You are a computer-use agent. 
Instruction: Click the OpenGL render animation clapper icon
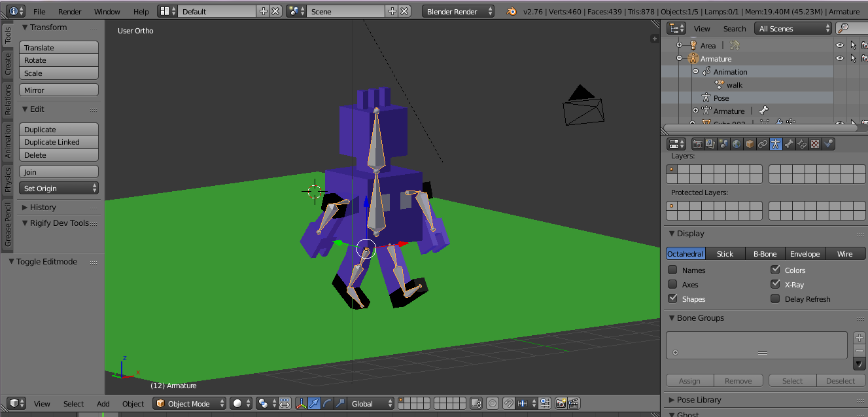[x=574, y=404]
